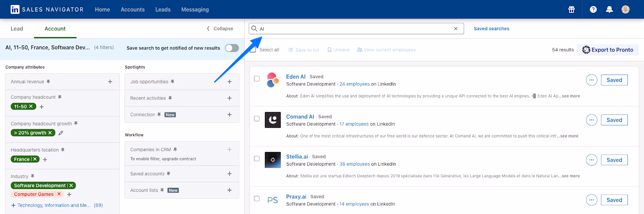Remove the Software Development industry chip
The height and width of the screenshot is (214, 644).
pos(71,185)
